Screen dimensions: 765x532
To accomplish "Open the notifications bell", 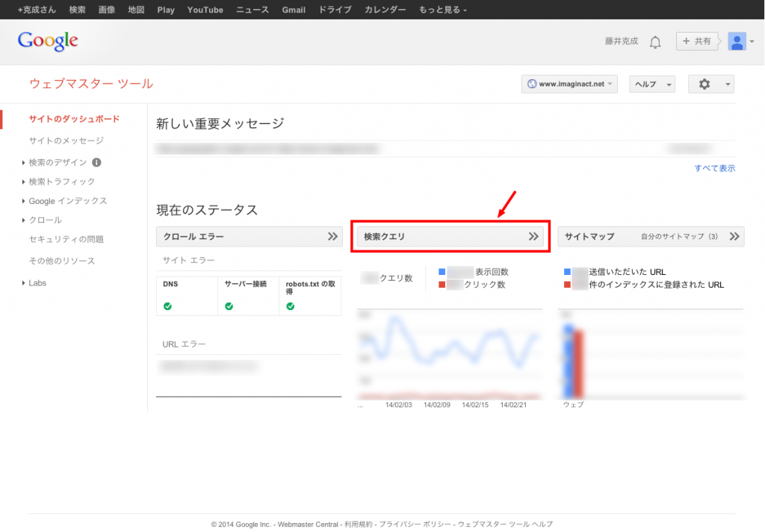I will click(655, 42).
